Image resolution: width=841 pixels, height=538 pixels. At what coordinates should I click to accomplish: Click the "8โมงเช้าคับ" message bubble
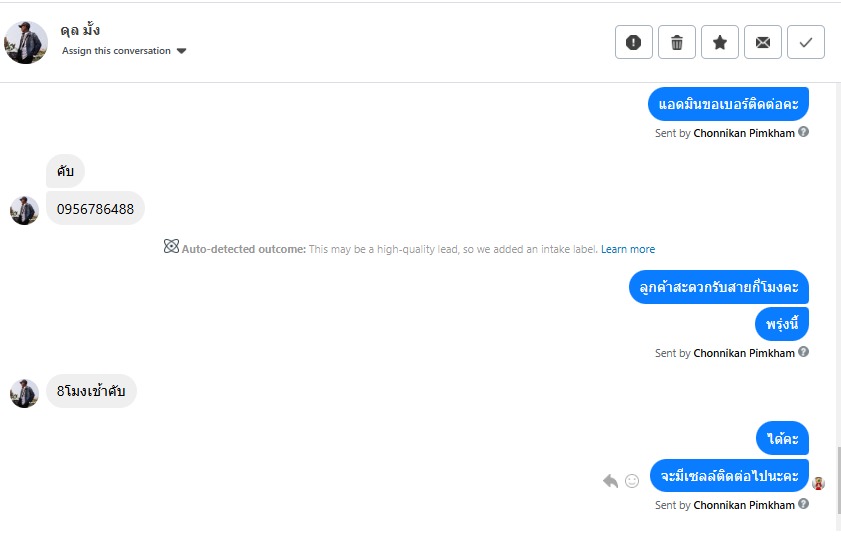[x=91, y=392]
